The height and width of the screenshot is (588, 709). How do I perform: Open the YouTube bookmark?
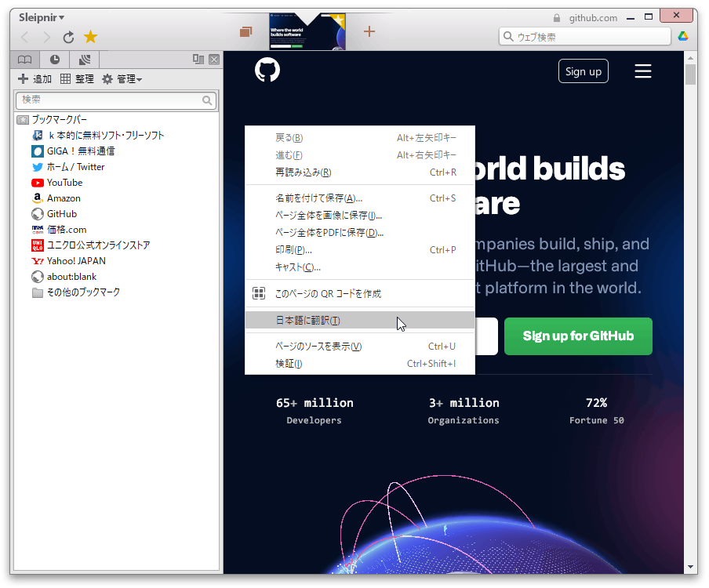[x=57, y=183]
